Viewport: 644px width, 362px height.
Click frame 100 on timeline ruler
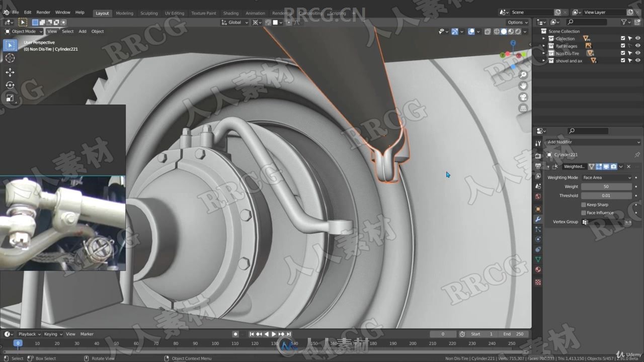click(215, 343)
